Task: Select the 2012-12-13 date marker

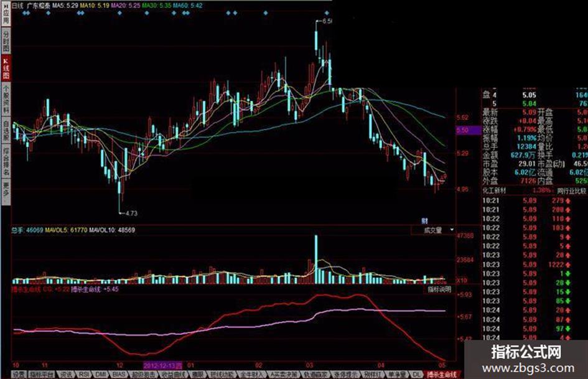Action: click(162, 365)
